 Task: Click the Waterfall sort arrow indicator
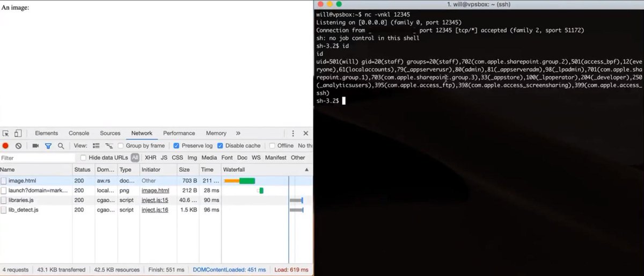(307, 170)
